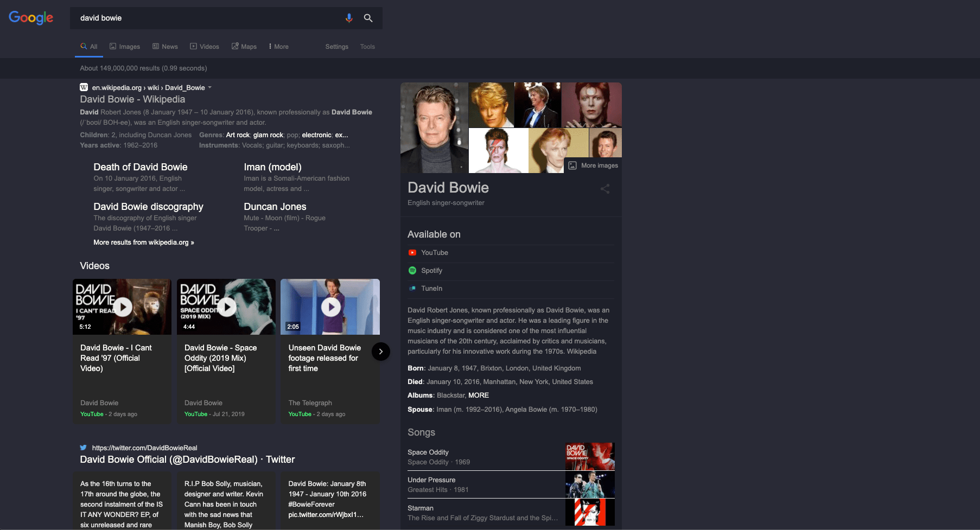This screenshot has width=980, height=530.
Task: Open the David Bowie - Wikipedia result
Action: 132,99
